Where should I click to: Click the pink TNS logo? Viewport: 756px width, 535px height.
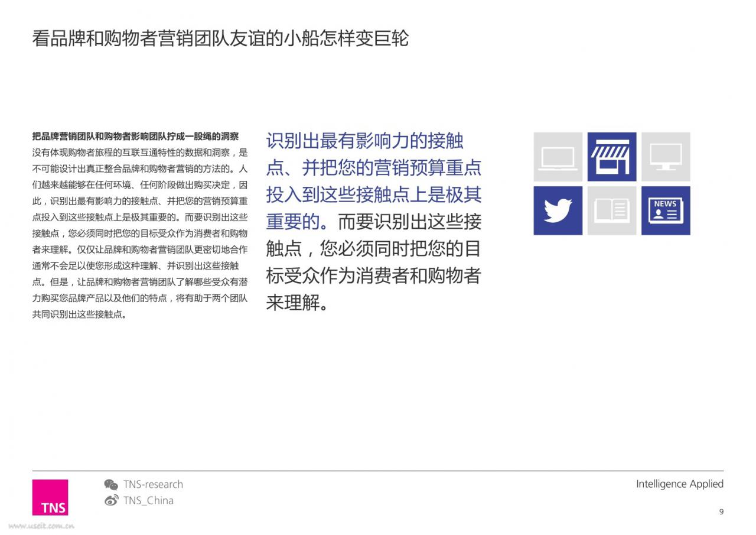pyautogui.click(x=50, y=497)
